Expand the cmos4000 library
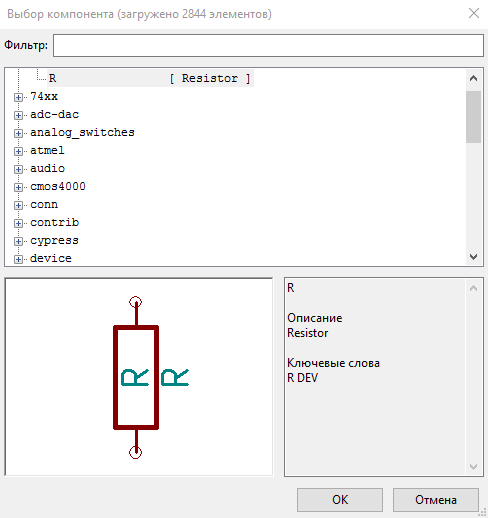Viewport: 488px width, 518px height. tap(18, 187)
